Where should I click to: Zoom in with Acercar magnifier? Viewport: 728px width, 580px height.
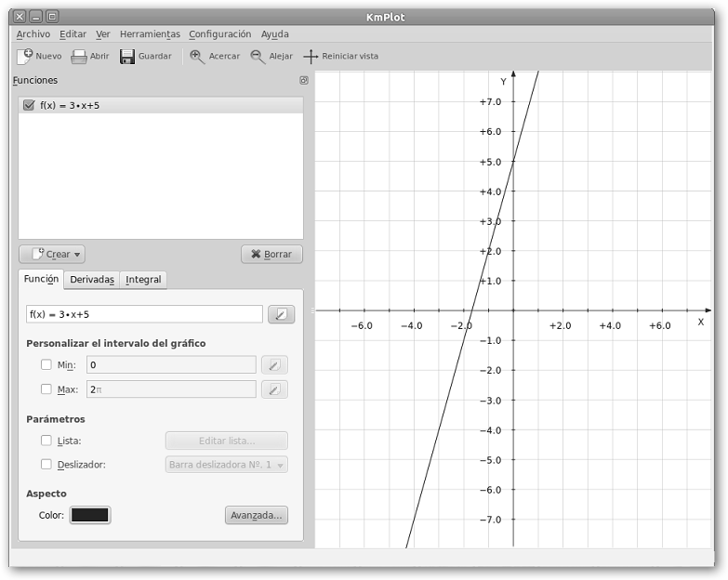(x=197, y=56)
